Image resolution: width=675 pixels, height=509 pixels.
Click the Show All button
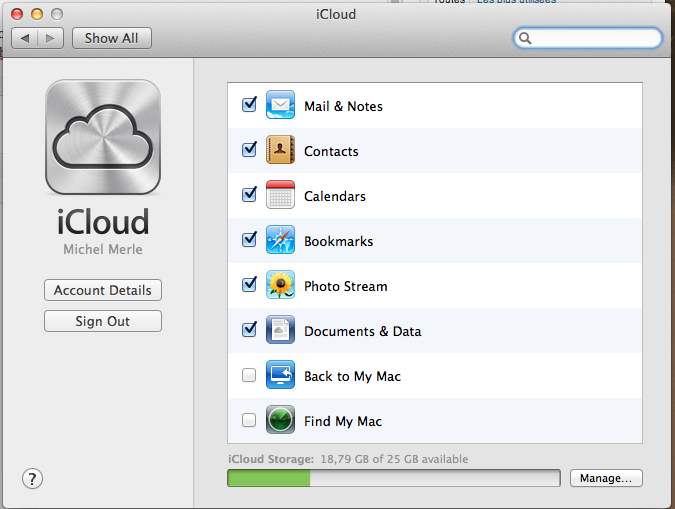(x=111, y=38)
